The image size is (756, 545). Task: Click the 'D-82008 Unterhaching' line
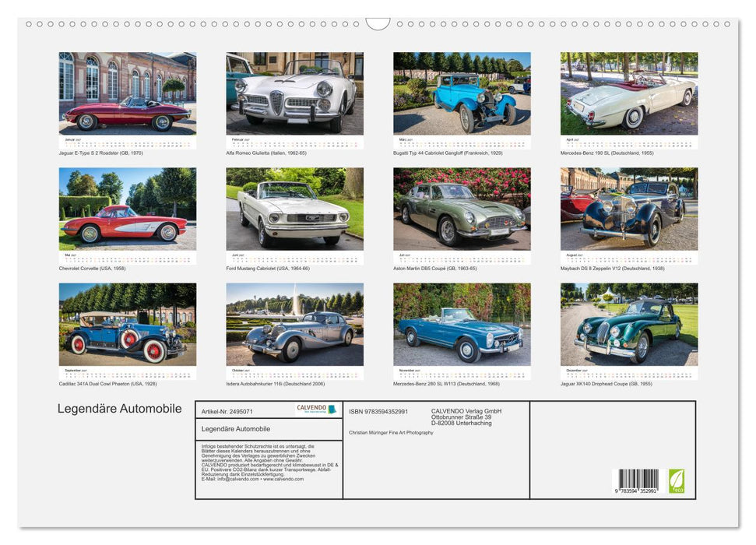[462, 423]
